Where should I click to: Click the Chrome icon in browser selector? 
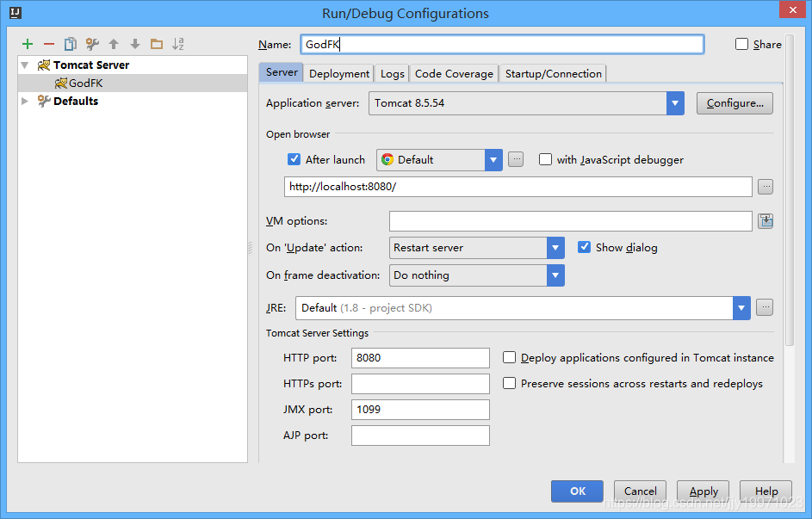point(387,160)
